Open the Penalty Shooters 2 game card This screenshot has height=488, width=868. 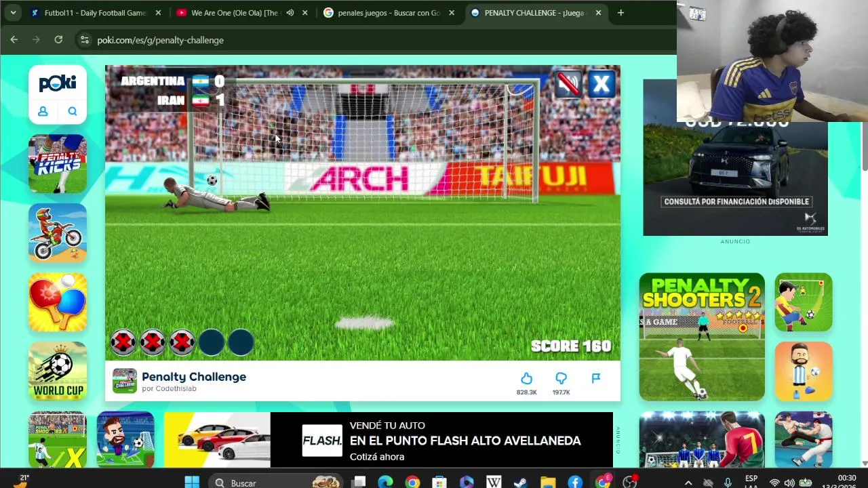click(x=702, y=336)
